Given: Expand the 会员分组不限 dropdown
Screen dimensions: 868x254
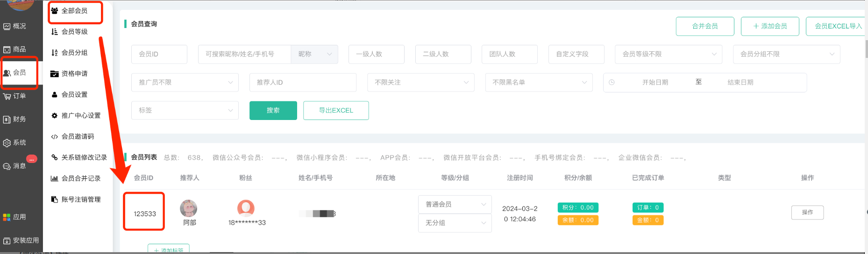Looking at the screenshot, I should coord(786,54).
